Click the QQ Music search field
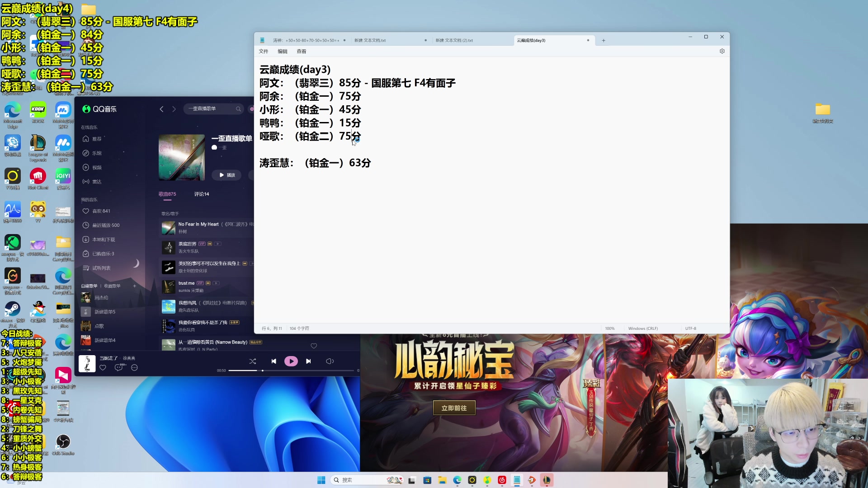The height and width of the screenshot is (488, 868). 213,109
